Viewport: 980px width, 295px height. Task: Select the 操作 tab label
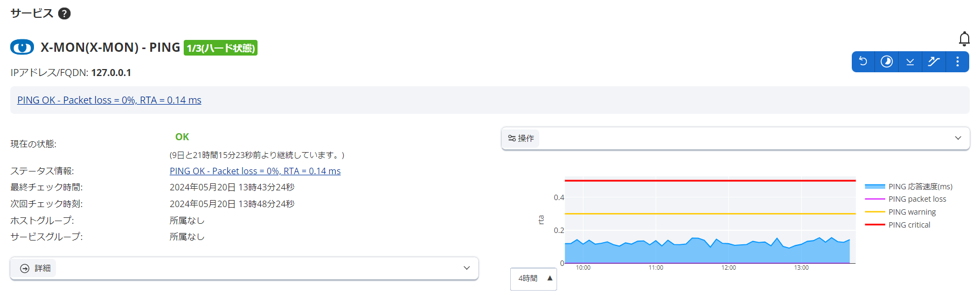point(521,139)
